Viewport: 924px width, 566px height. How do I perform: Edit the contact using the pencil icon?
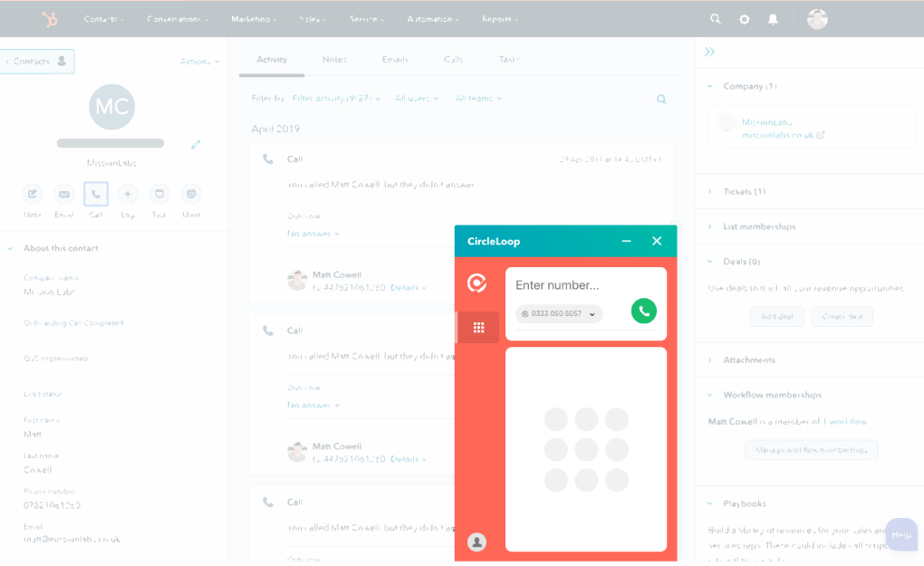coord(195,143)
